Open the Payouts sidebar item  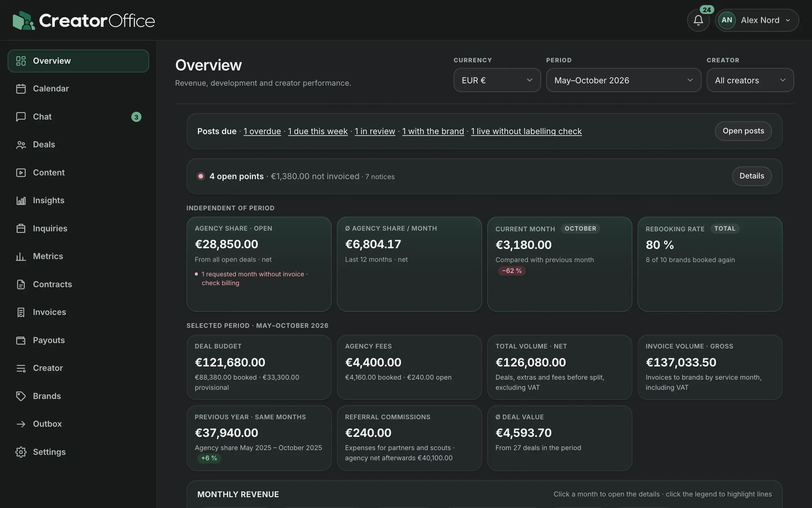[x=78, y=340]
